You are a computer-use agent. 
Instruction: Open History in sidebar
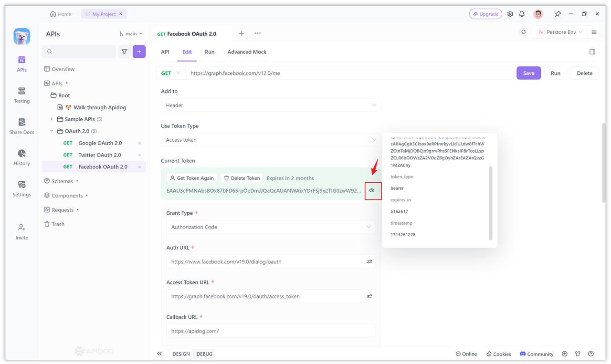[x=21, y=157]
